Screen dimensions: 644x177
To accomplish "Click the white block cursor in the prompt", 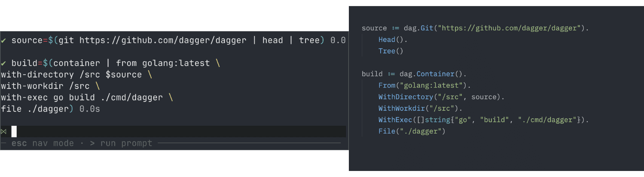I will pos(14,131).
